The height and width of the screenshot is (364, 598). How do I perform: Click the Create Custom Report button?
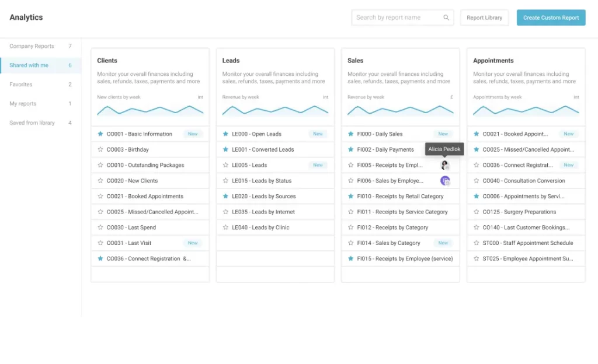[550, 17]
